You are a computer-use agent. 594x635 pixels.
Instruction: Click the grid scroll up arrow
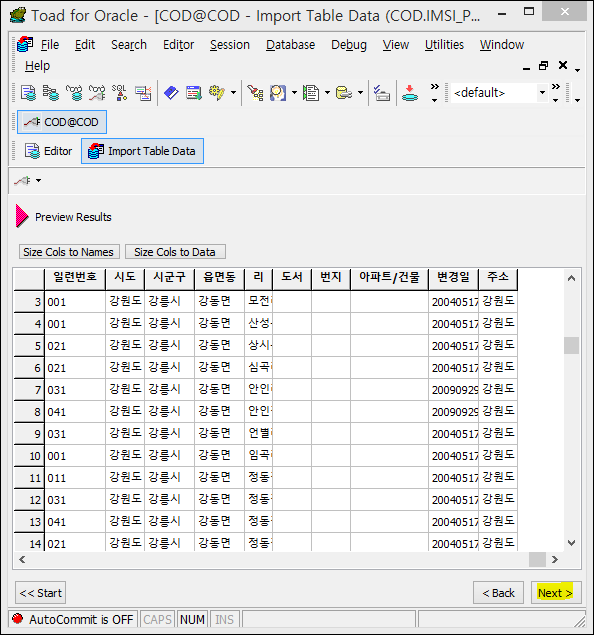571,278
